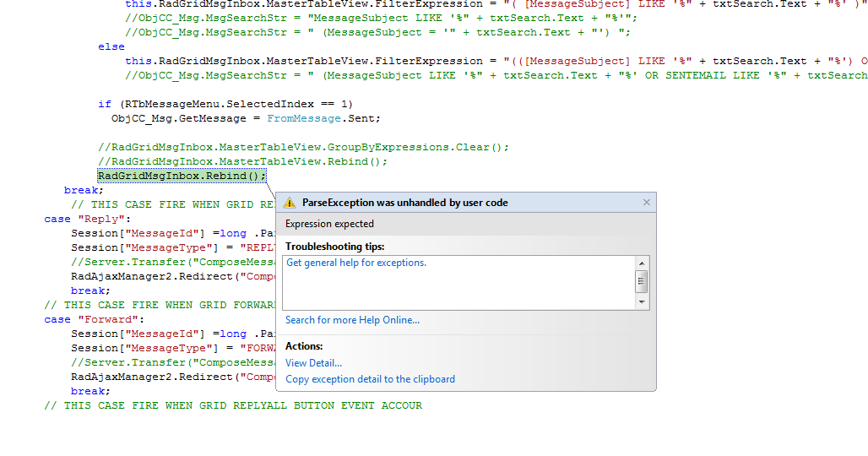Open View Detail action

pos(313,363)
